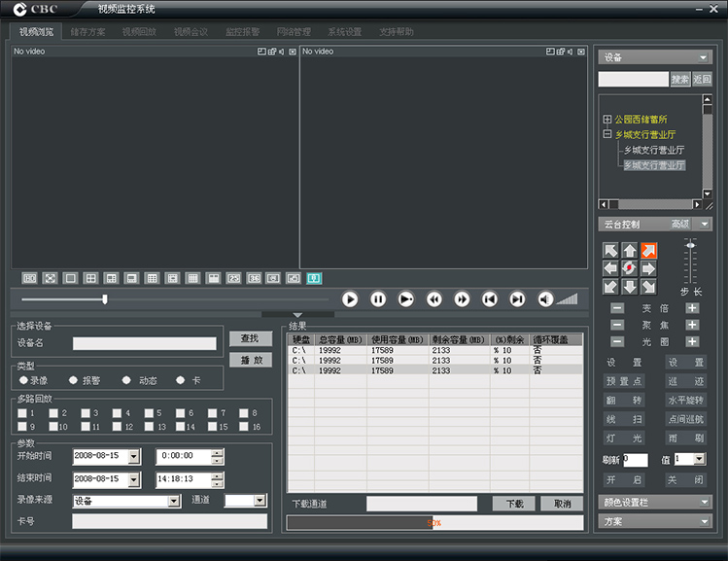
Task: Check multi-channel playback box 16
Action: 244,426
